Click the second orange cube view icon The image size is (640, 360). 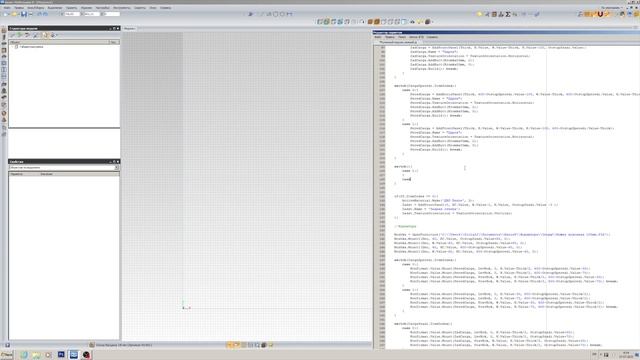click(376, 22)
